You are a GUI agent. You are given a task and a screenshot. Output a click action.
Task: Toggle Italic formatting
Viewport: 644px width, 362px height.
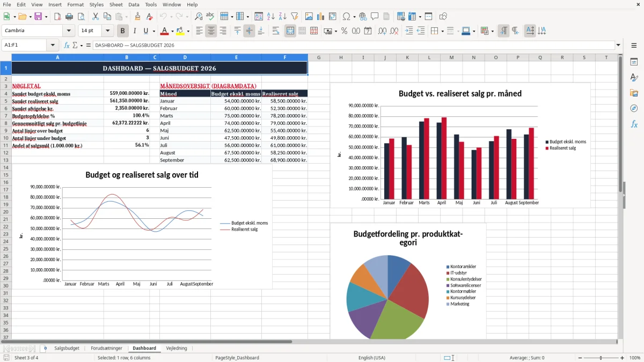click(135, 31)
